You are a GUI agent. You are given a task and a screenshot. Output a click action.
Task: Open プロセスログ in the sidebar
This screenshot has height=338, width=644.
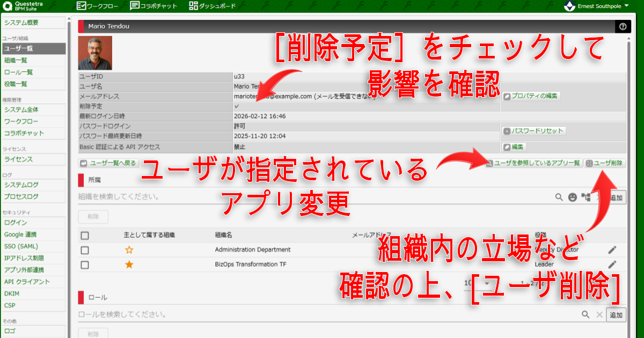point(33,197)
